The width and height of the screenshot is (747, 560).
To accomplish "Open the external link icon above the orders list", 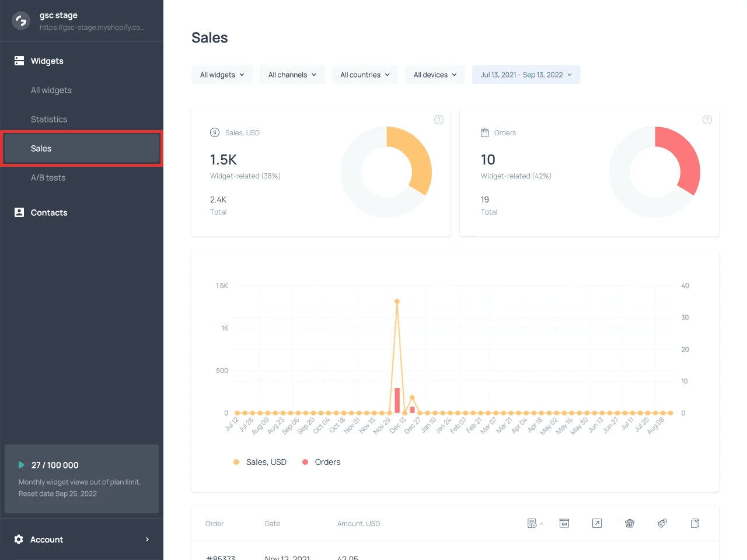I will pos(597,523).
